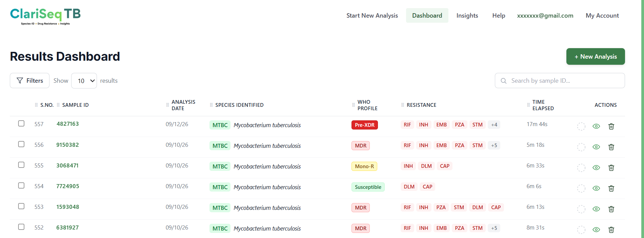
Task: View results for sample 9150382 via eye icon
Action: click(x=596, y=147)
